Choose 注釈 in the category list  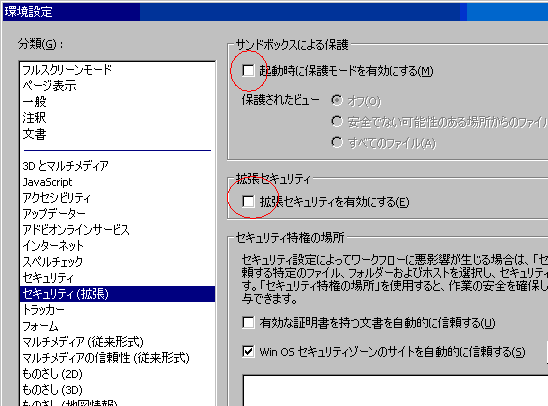click(117, 118)
